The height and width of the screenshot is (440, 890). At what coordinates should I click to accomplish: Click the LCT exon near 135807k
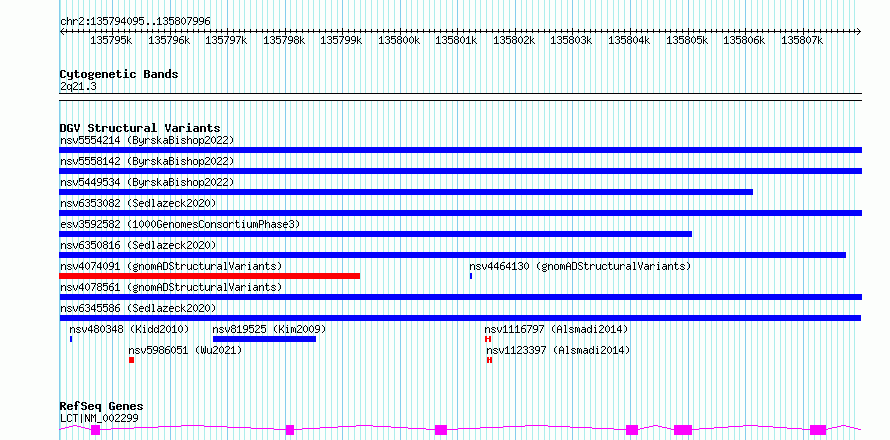[x=818, y=429]
